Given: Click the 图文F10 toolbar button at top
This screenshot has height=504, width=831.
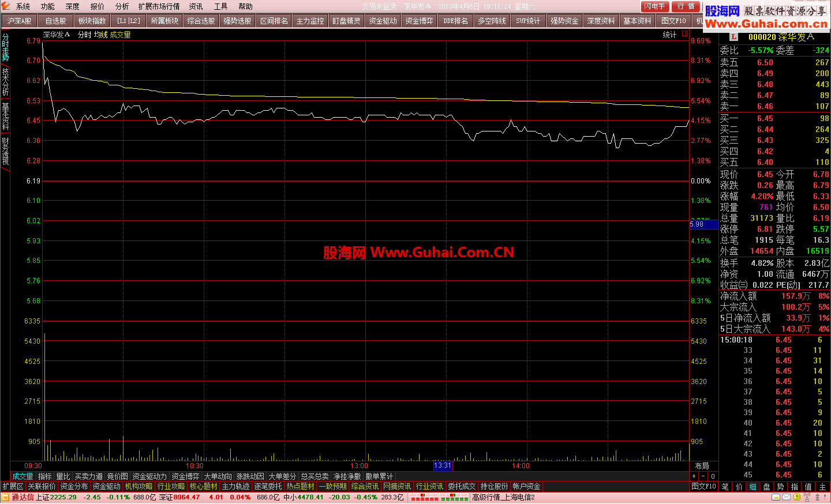Looking at the screenshot, I should [673, 21].
